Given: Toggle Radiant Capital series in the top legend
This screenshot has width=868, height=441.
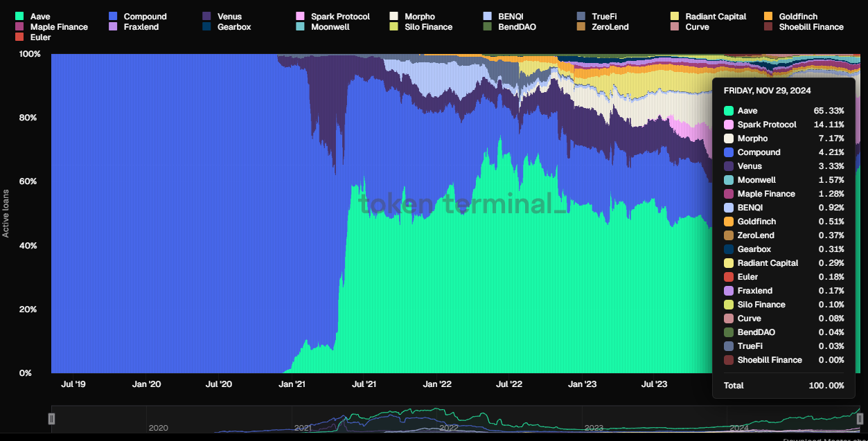Looking at the screenshot, I should pos(708,16).
